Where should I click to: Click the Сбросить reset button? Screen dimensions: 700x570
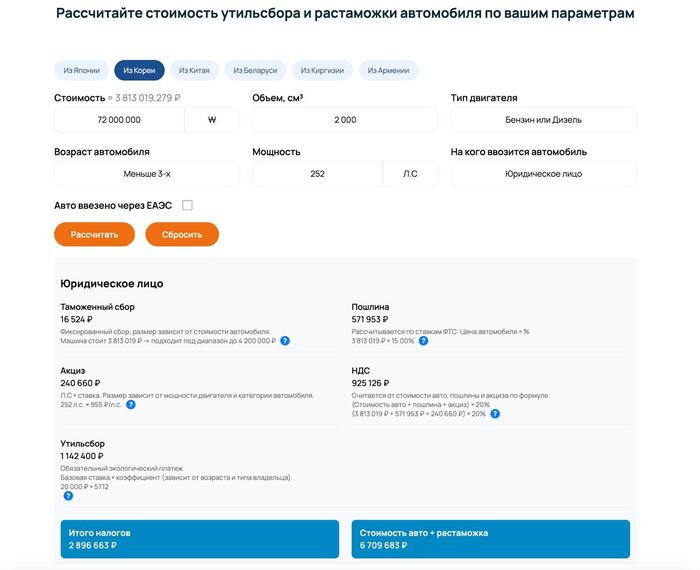click(x=182, y=234)
